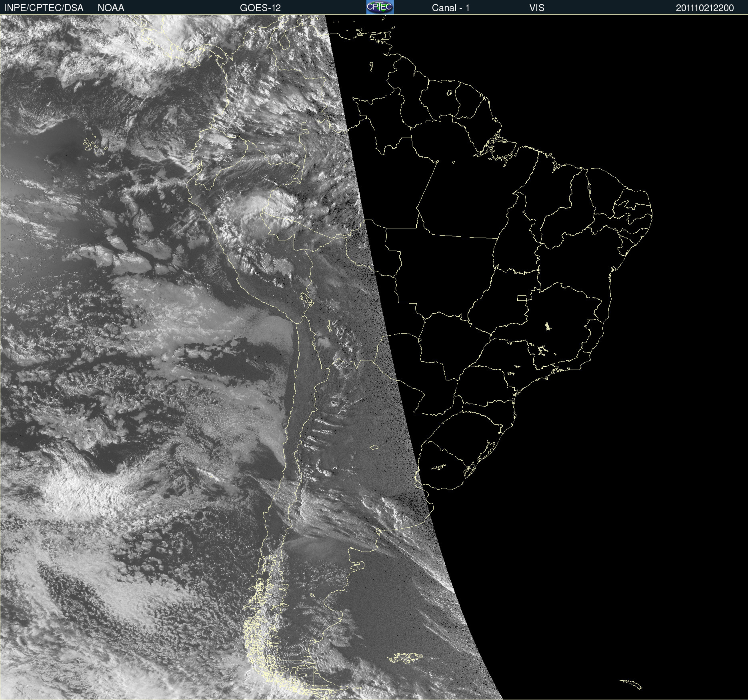Click the 201110212200 timestamp
Screen dimensions: 748x700
point(705,8)
